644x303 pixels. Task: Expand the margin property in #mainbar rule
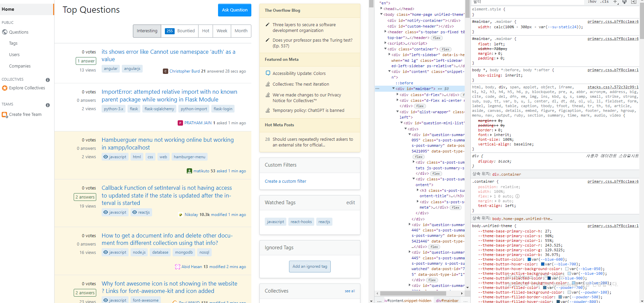click(495, 54)
